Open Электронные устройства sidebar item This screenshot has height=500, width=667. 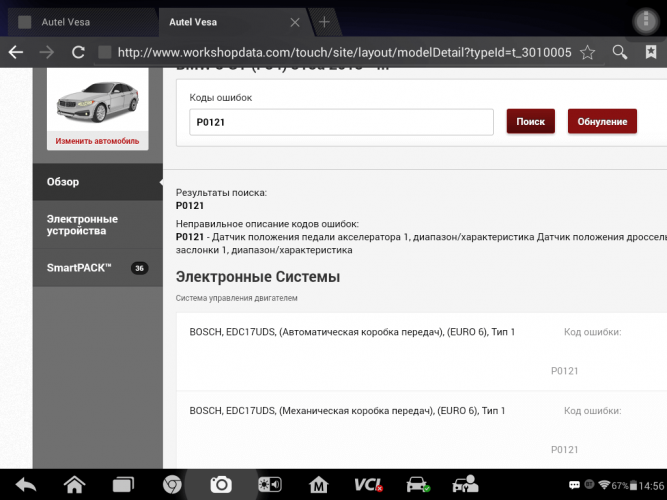point(97,225)
